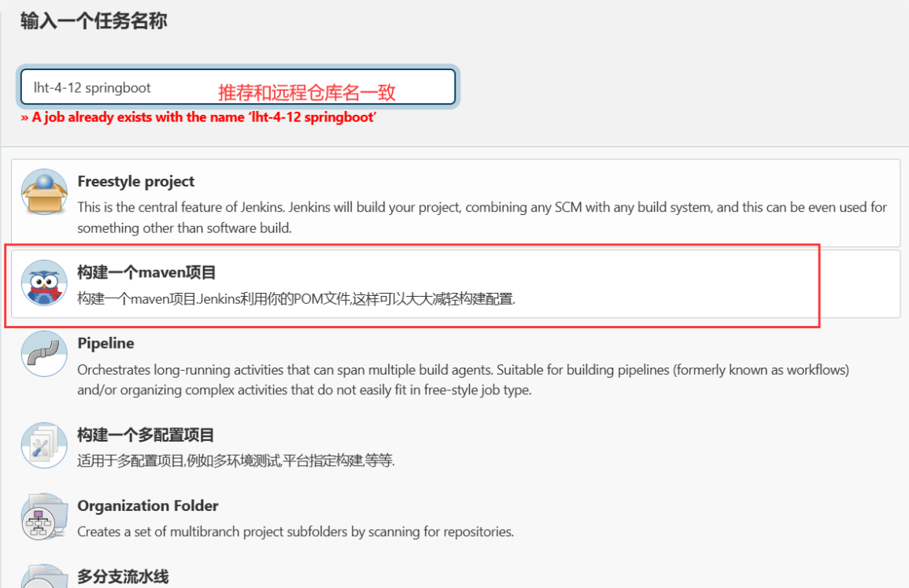Click the Organization Folder icon
Image resolution: width=909 pixels, height=588 pixels.
tap(44, 516)
